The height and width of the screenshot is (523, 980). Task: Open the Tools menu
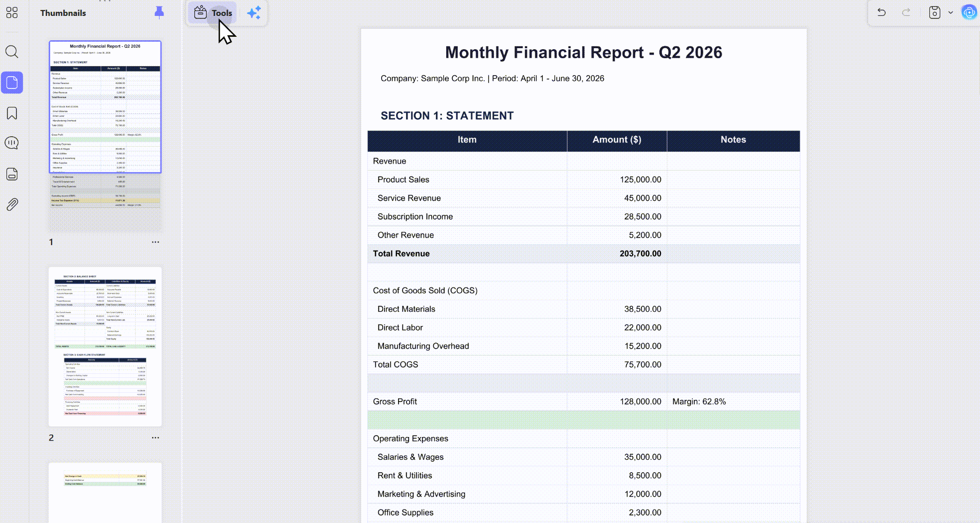click(x=213, y=13)
